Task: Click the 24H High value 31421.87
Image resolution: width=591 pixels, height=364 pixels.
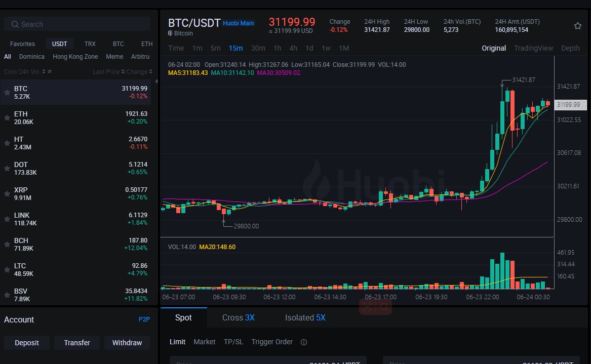Action: click(x=377, y=30)
